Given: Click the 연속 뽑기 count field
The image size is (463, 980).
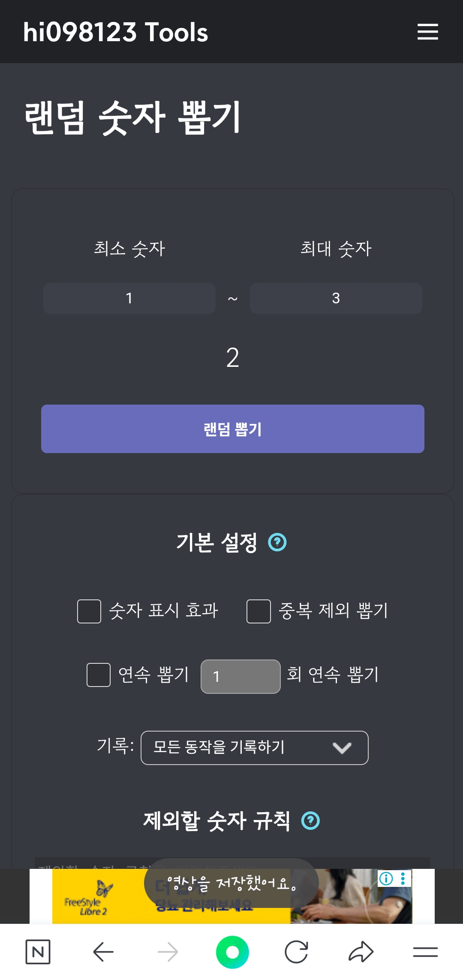Looking at the screenshot, I should click(241, 676).
